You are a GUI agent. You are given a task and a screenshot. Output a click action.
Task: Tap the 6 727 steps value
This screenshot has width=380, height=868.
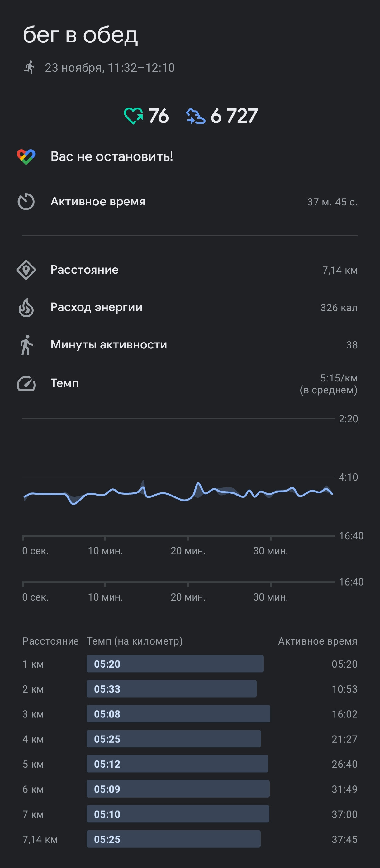(x=234, y=116)
